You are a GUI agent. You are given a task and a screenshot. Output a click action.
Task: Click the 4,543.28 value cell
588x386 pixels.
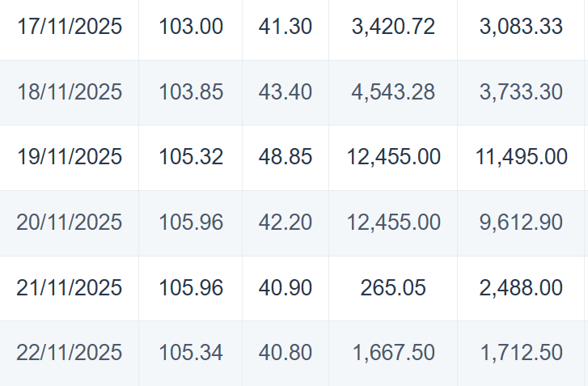click(393, 92)
